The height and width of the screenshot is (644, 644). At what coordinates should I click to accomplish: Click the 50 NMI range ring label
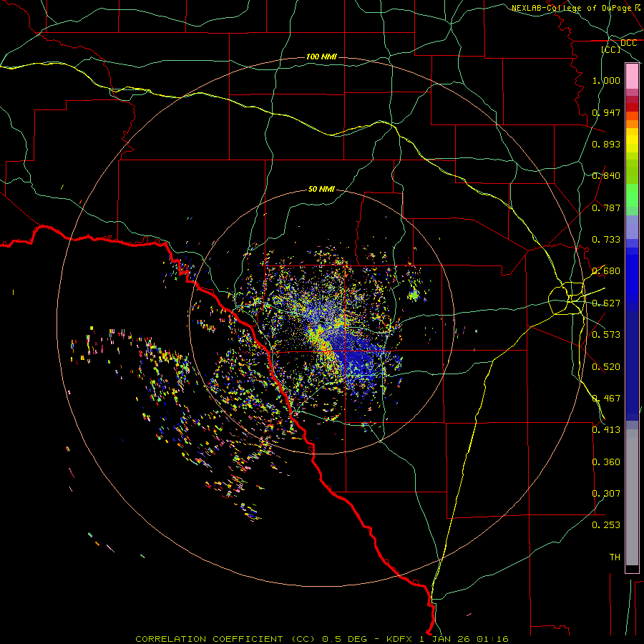321,189
